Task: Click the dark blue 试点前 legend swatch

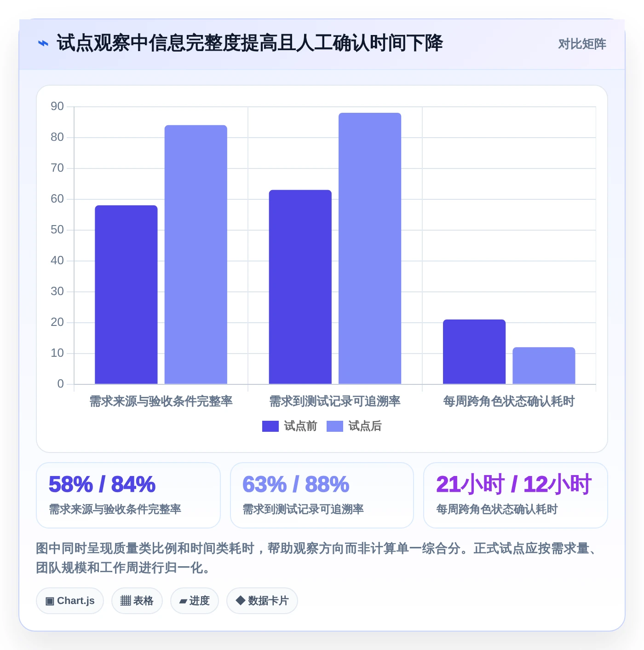Action: pos(270,426)
